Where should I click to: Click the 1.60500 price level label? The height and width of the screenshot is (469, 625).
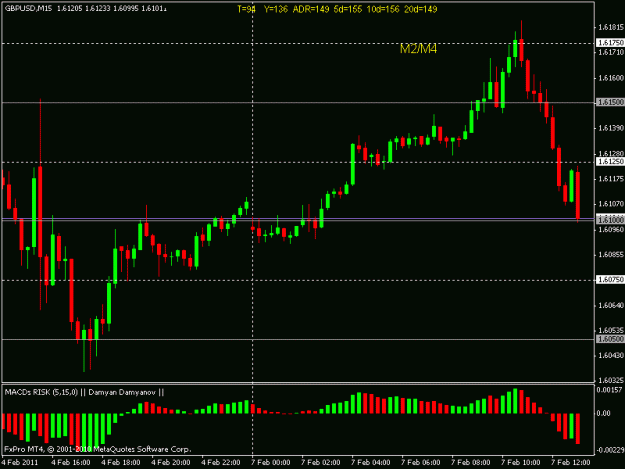point(610,339)
